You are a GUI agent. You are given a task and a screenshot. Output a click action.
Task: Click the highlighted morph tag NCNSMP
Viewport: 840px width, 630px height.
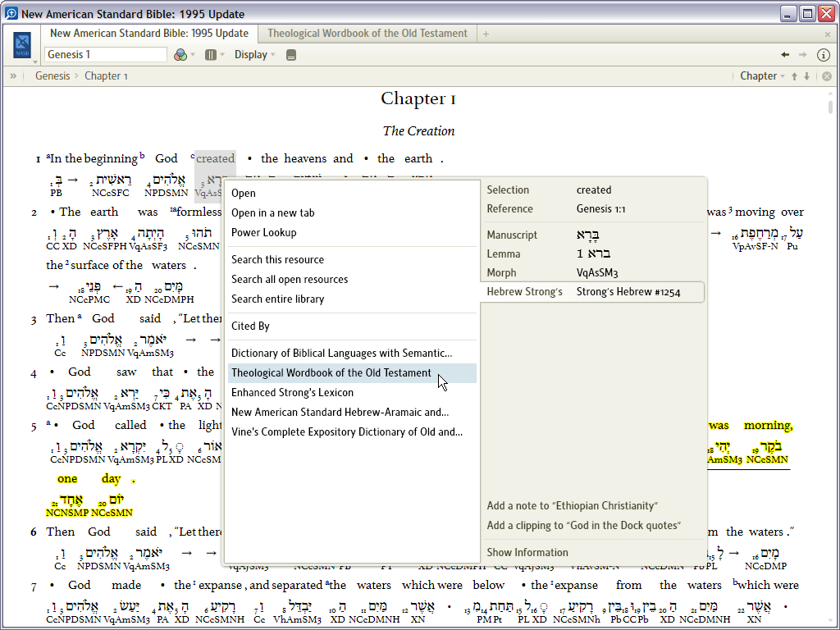click(x=67, y=514)
